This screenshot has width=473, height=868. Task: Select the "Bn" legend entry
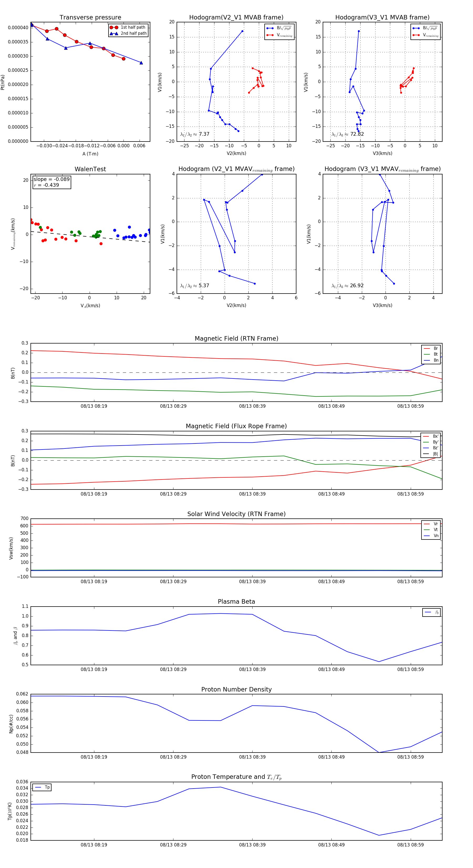point(431,360)
